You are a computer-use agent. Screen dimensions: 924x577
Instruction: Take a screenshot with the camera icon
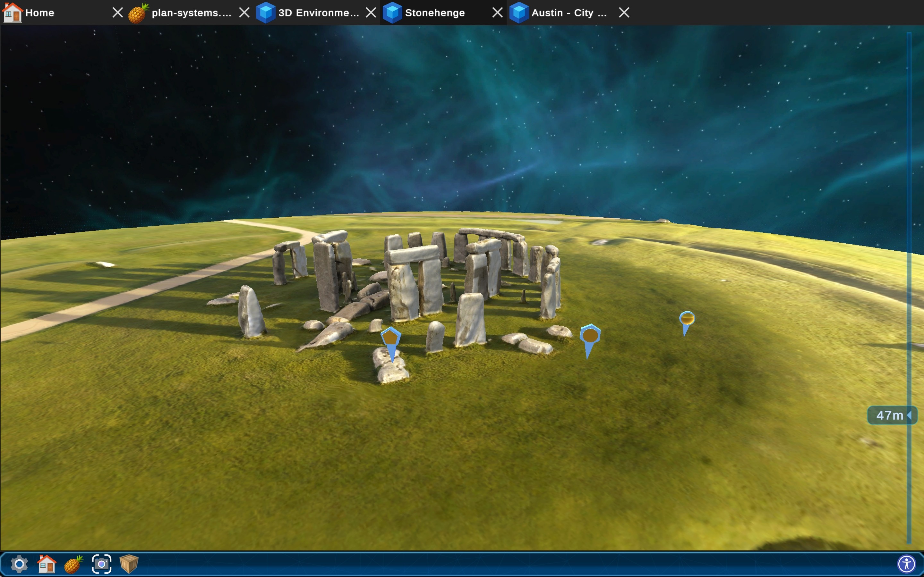coord(102,564)
